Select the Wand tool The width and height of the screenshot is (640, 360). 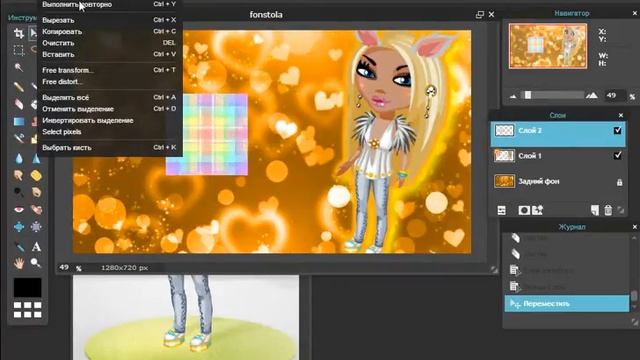tap(19, 67)
